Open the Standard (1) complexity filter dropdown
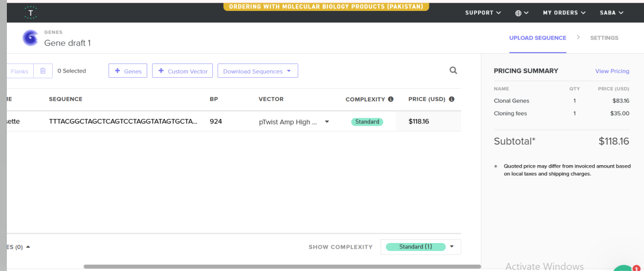 421,247
